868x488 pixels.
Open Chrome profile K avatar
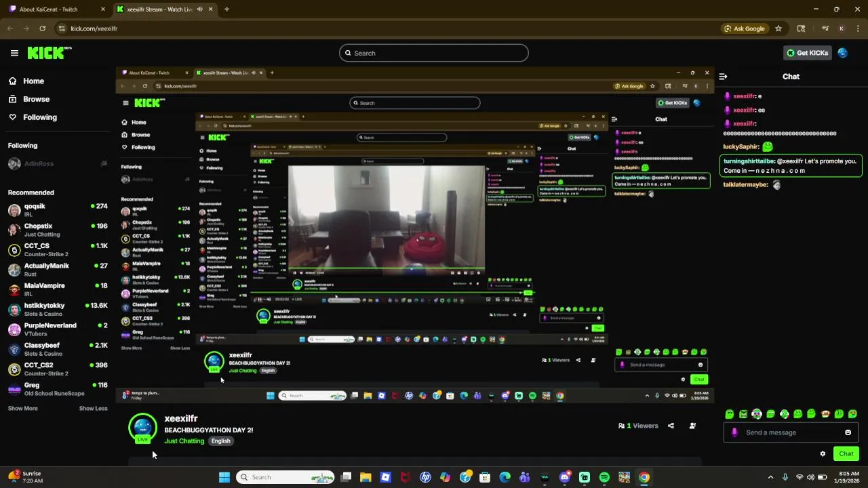842,28
